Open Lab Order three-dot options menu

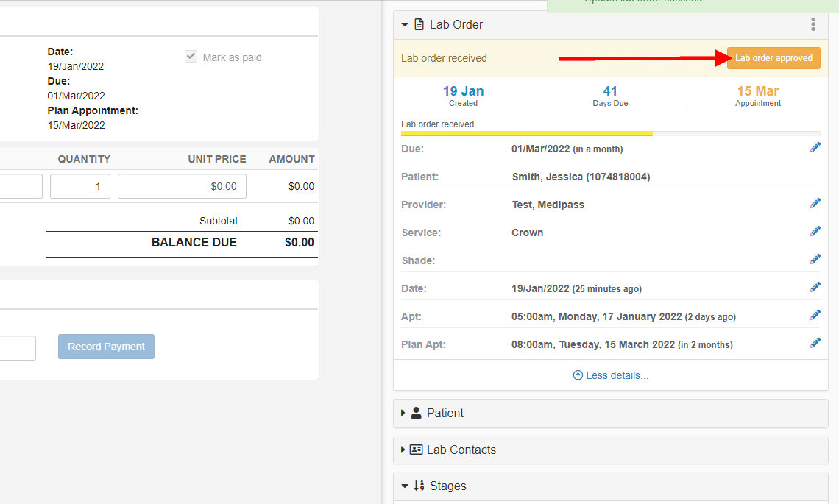coord(813,25)
